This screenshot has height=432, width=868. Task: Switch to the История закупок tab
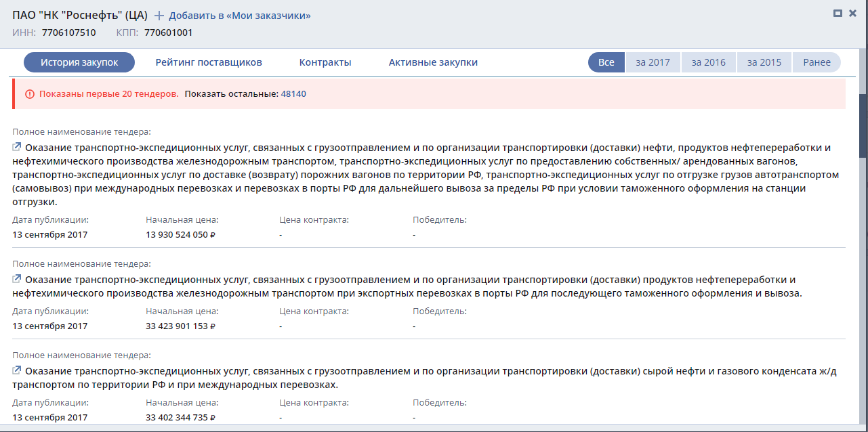tap(79, 62)
